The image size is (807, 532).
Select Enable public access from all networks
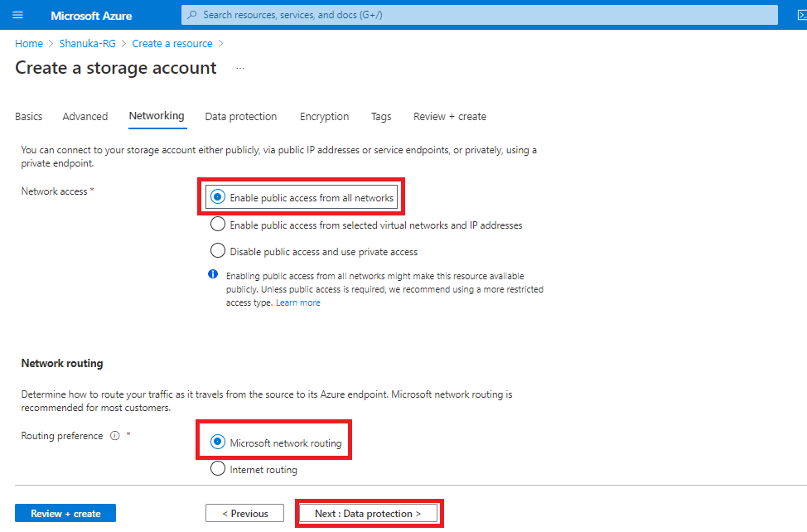(218, 197)
